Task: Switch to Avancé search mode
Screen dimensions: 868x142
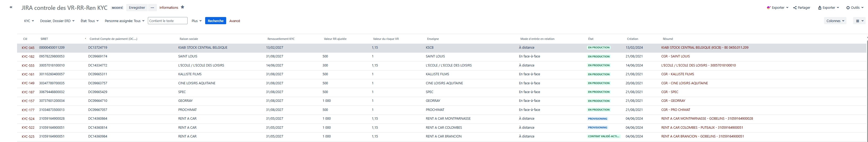Action: click(234, 21)
